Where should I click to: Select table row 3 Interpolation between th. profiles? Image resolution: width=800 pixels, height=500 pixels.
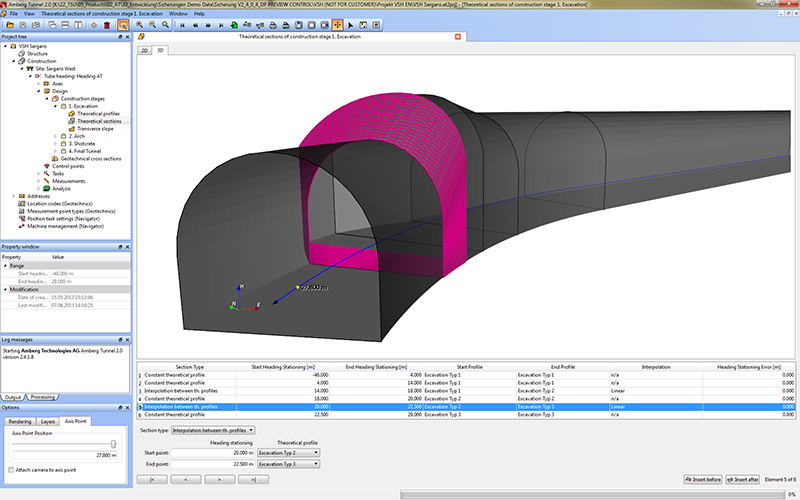[466, 391]
